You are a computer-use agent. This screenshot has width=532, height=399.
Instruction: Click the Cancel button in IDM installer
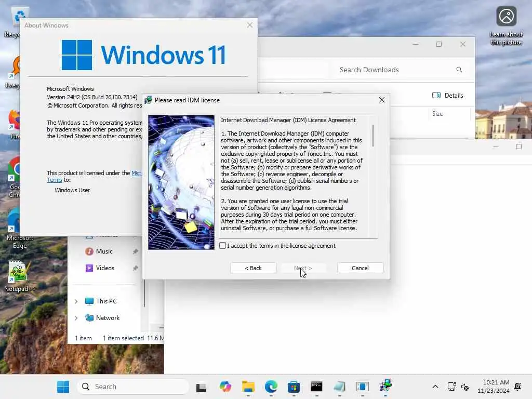pos(361,268)
